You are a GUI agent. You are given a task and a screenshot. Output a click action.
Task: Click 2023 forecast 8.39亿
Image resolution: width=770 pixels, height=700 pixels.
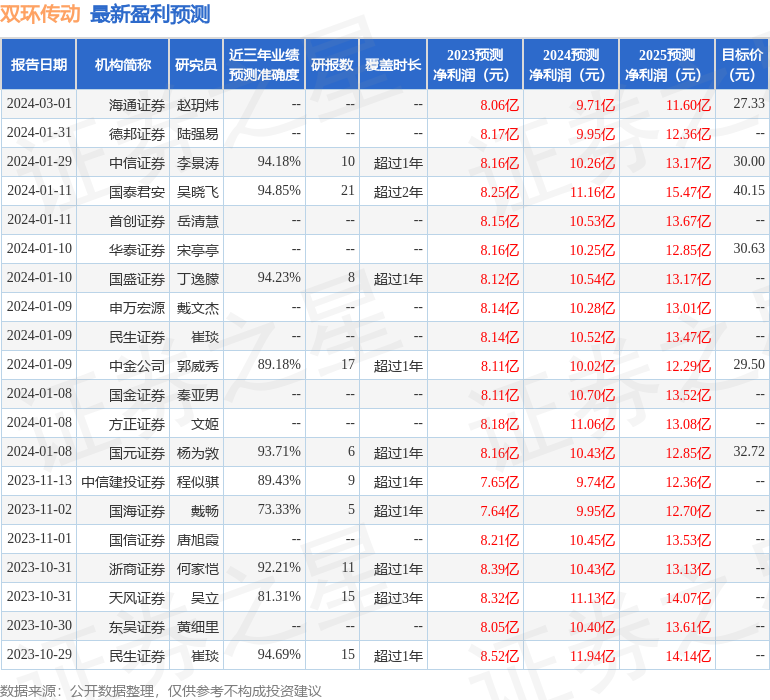click(499, 568)
